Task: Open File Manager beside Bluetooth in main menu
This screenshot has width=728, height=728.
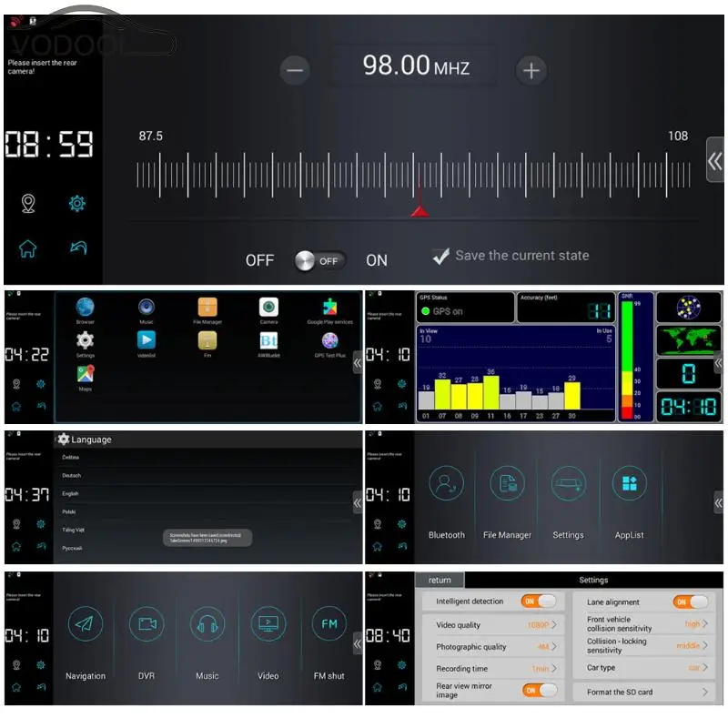Action: click(507, 503)
